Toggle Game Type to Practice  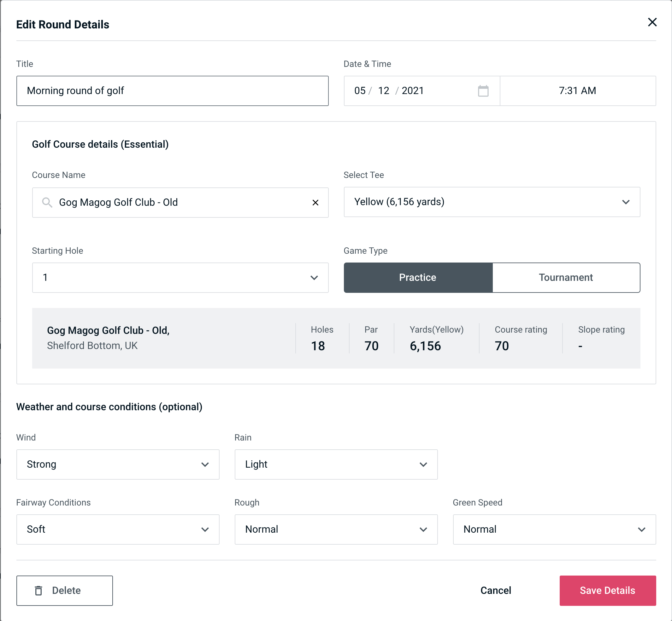click(x=417, y=277)
